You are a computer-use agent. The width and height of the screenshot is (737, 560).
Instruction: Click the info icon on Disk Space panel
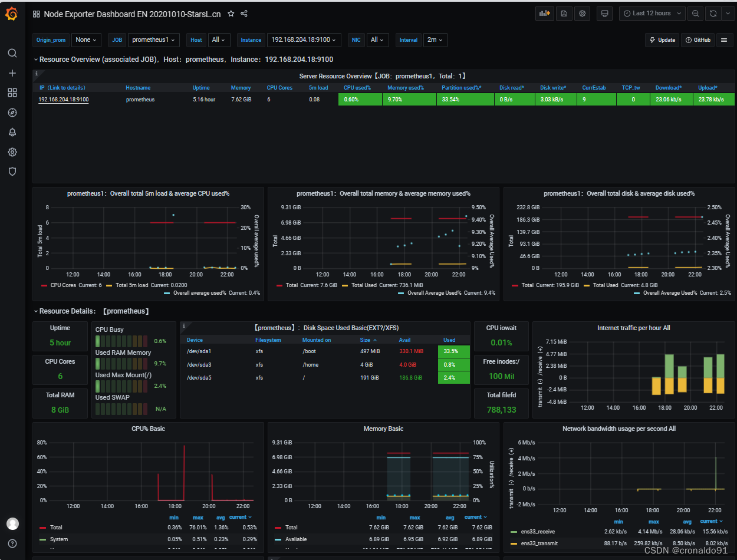184,325
